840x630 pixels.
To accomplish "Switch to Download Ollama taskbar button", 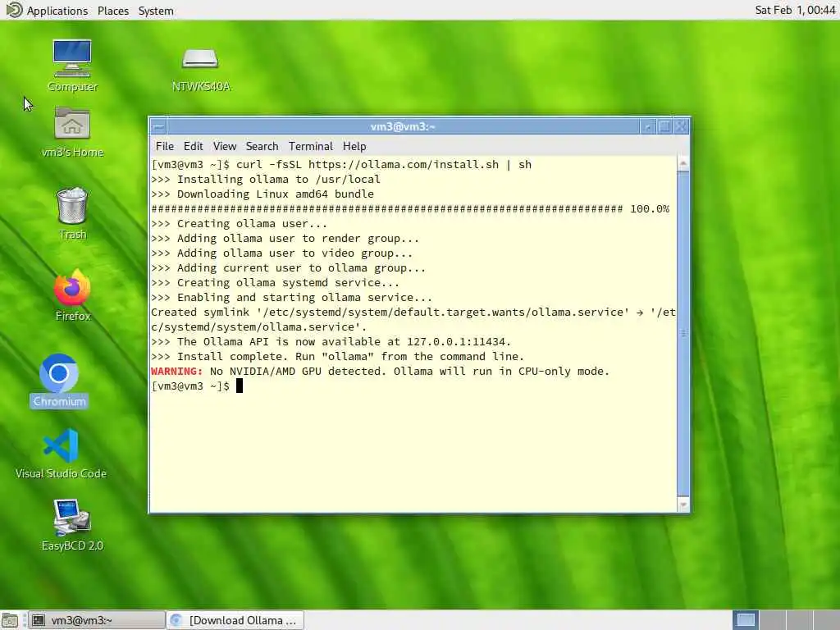I will (x=235, y=620).
